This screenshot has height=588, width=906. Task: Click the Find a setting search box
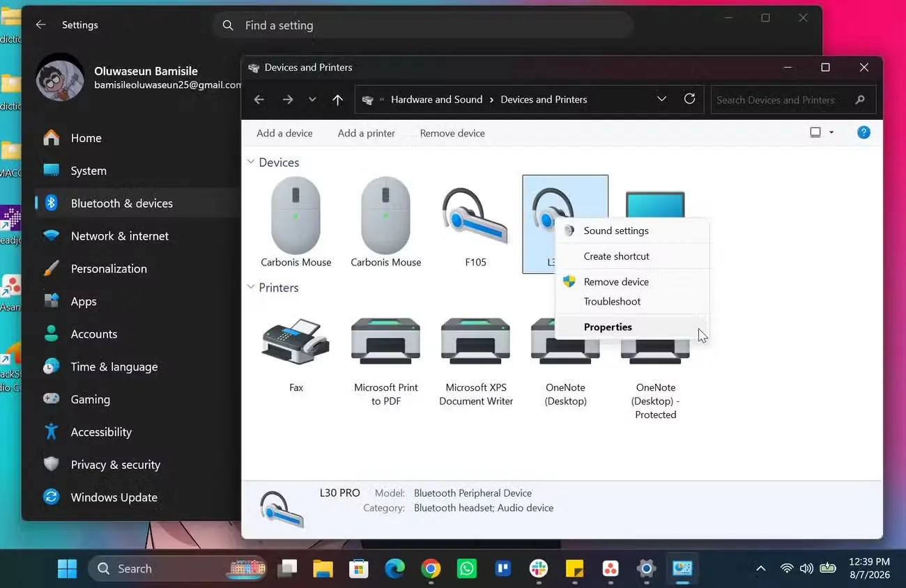pyautogui.click(x=423, y=25)
